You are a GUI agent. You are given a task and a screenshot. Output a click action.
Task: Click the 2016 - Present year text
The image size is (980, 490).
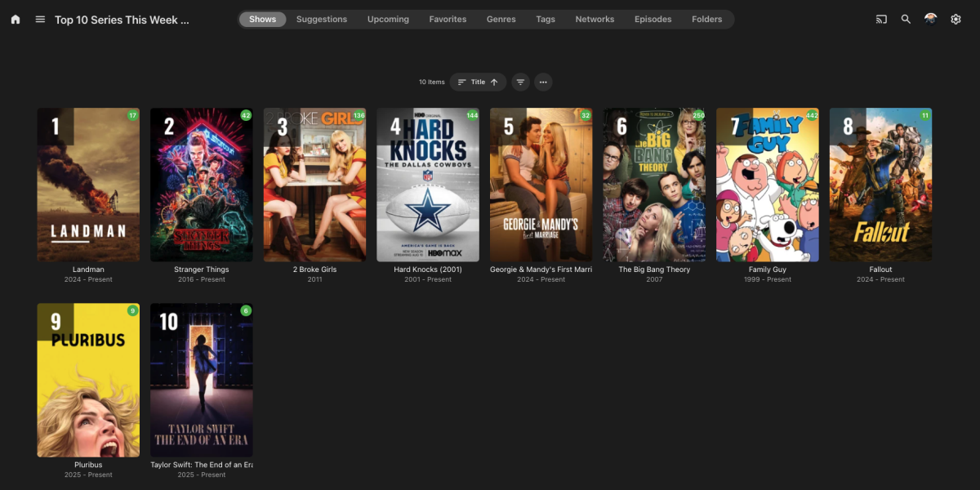(202, 279)
